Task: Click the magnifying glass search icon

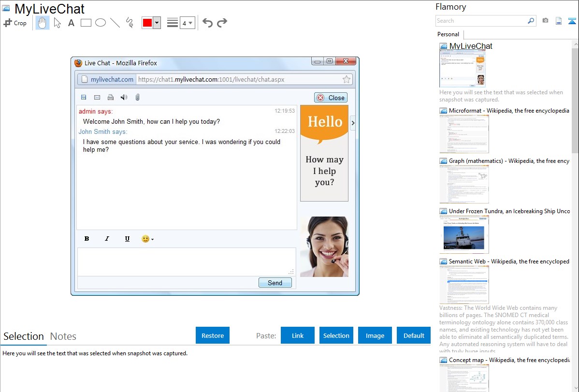Action: tap(531, 21)
